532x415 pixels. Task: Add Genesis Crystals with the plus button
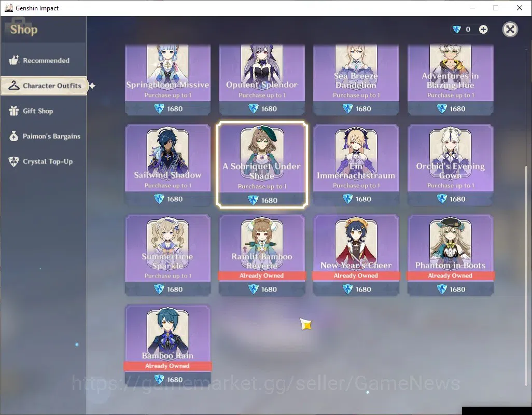coord(483,30)
